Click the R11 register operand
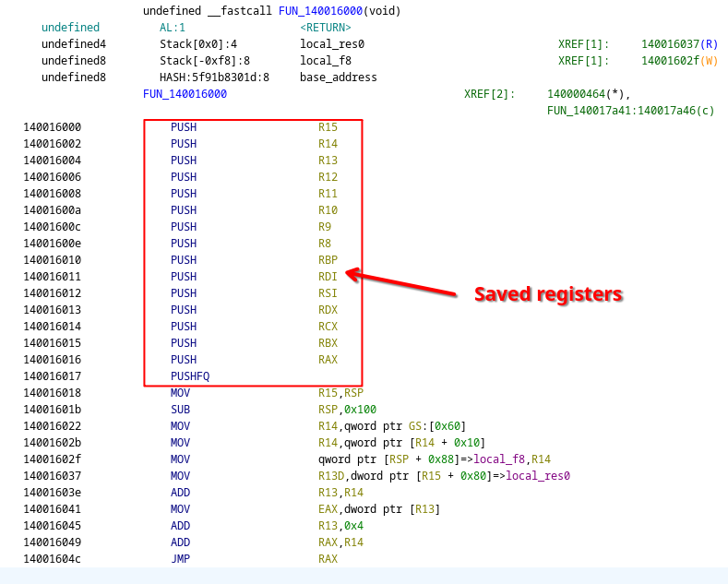The height and width of the screenshot is (584, 728). pyautogui.click(x=328, y=194)
